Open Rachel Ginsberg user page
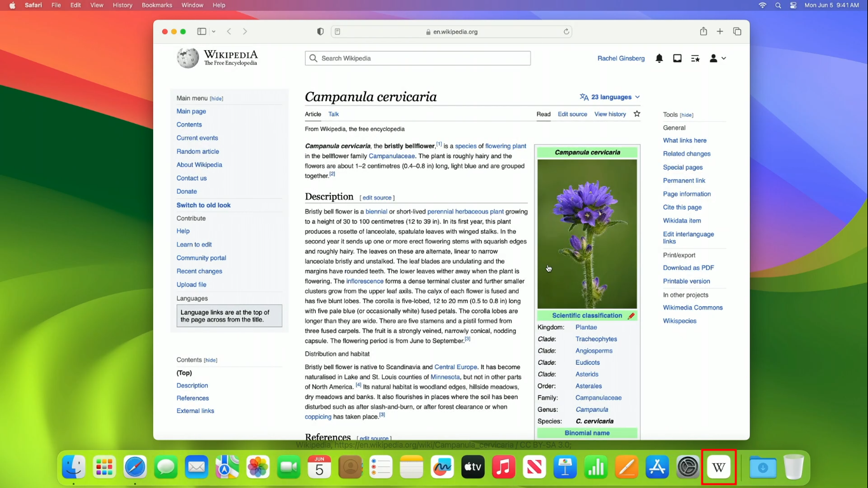This screenshot has height=488, width=868. pyautogui.click(x=621, y=58)
